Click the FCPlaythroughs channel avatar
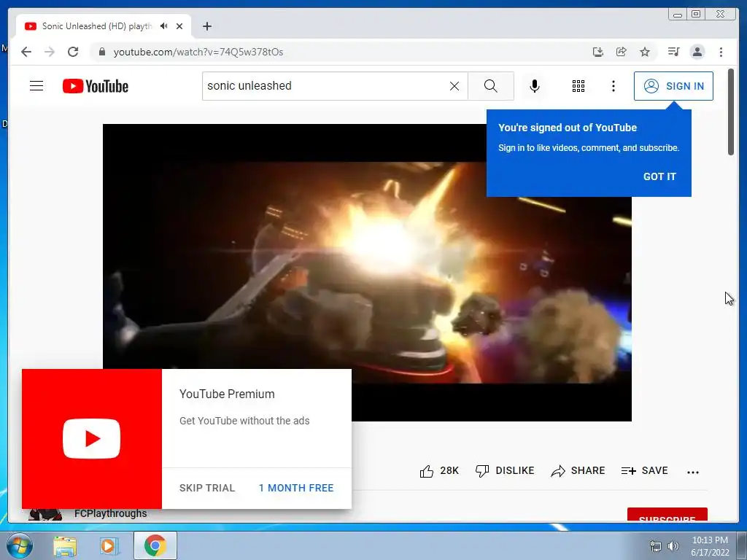This screenshot has width=747, height=560. [45, 515]
